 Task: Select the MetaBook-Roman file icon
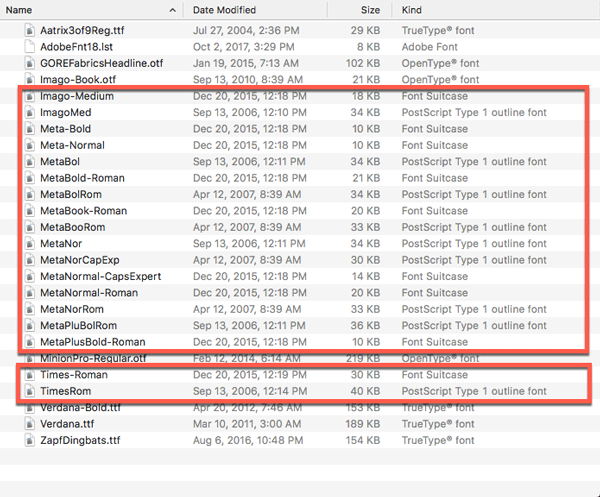(x=29, y=211)
